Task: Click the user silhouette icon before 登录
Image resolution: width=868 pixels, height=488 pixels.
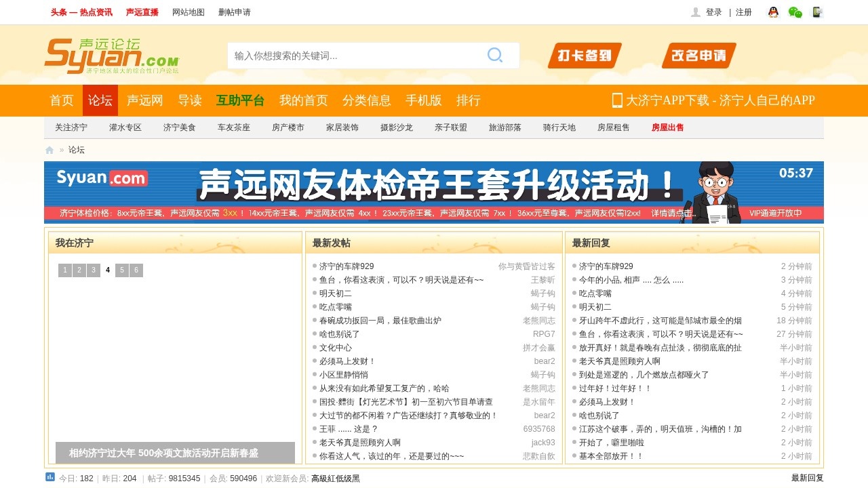Action: tap(694, 12)
